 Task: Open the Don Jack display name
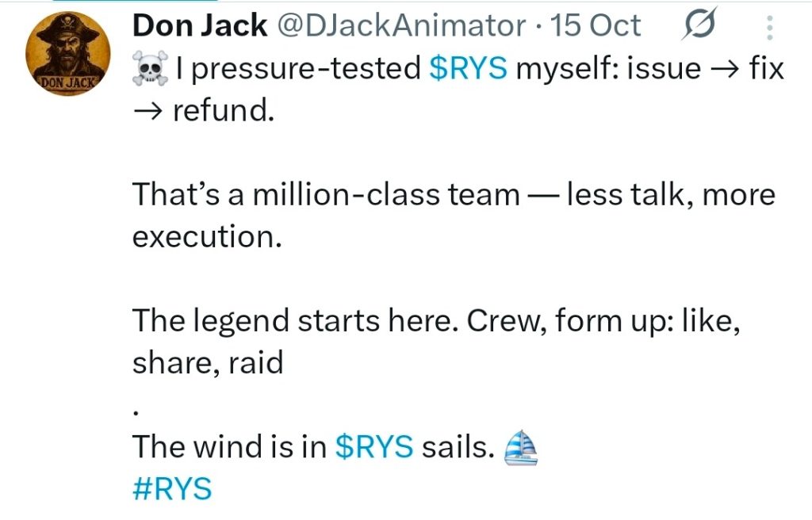tap(199, 26)
